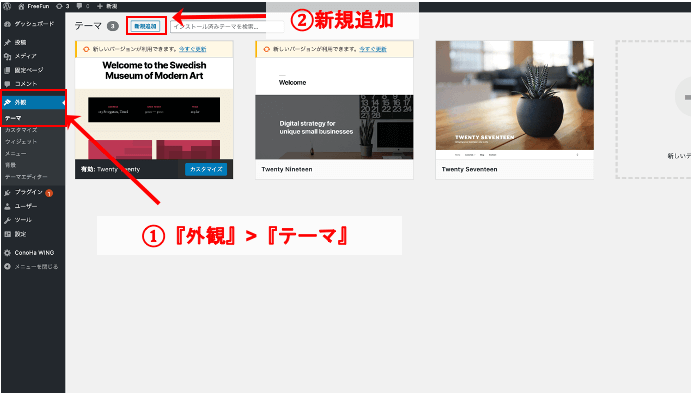Click the plug icon beside プラグイン

coord(7,192)
